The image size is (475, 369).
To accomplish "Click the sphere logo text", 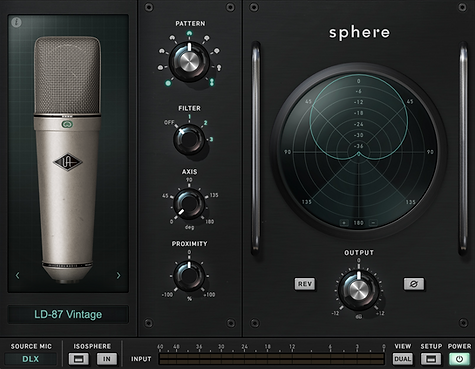I will [359, 33].
